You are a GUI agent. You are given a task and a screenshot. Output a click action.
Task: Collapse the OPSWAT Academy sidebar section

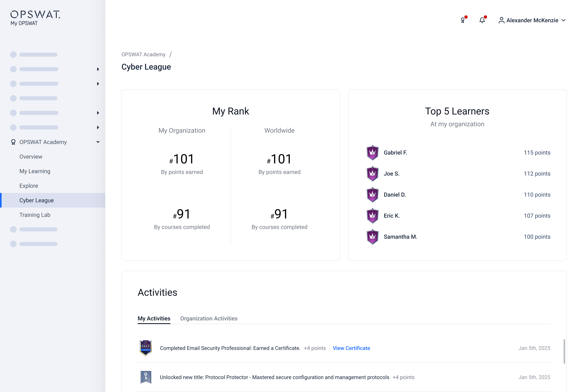pyautogui.click(x=98, y=142)
